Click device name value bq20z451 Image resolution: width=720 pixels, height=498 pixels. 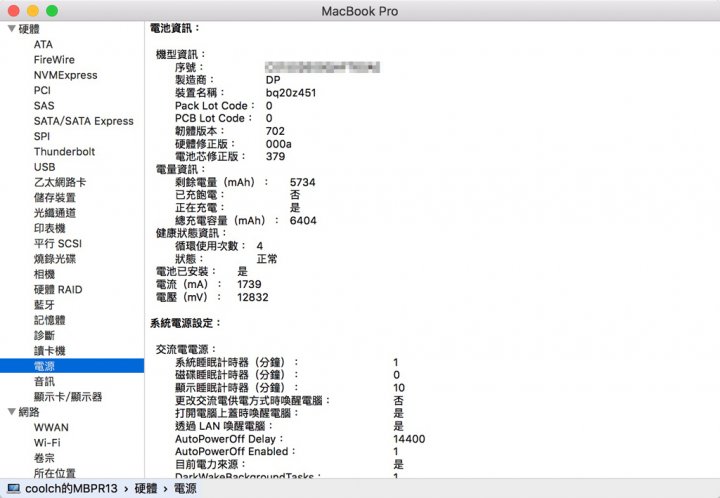291,93
